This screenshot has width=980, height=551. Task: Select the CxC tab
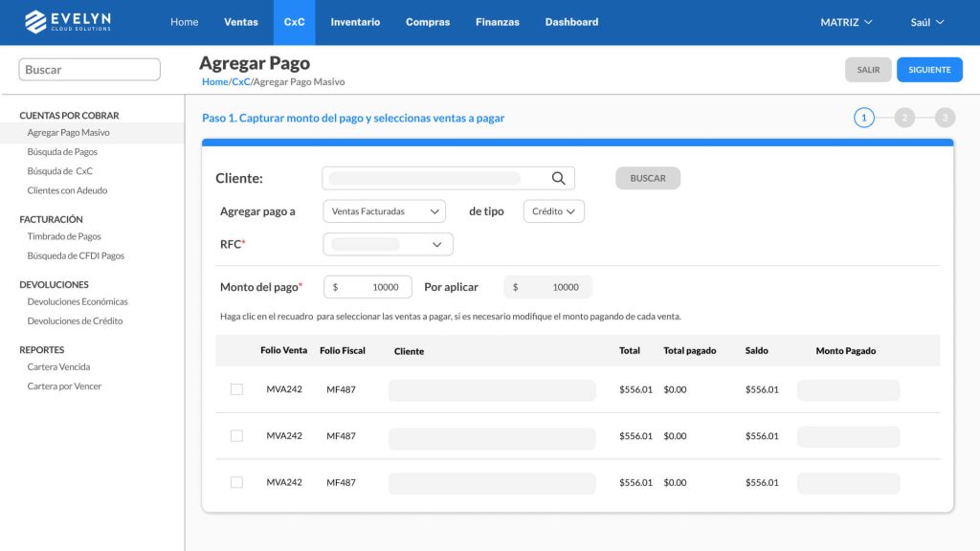295,22
